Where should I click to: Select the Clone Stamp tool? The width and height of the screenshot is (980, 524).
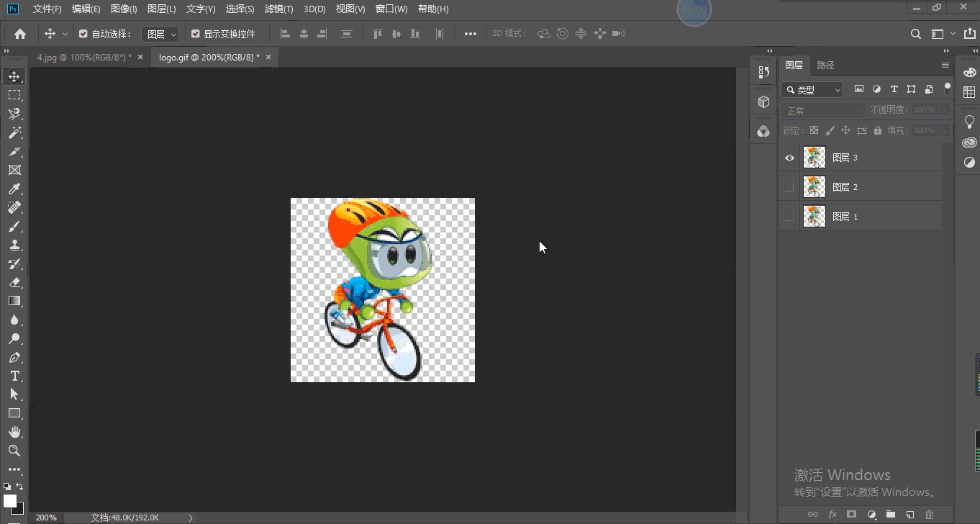coord(14,245)
